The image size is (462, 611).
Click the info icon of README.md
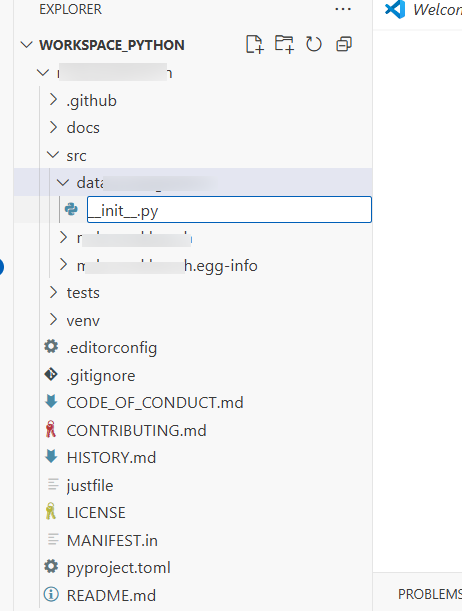[x=51, y=594]
